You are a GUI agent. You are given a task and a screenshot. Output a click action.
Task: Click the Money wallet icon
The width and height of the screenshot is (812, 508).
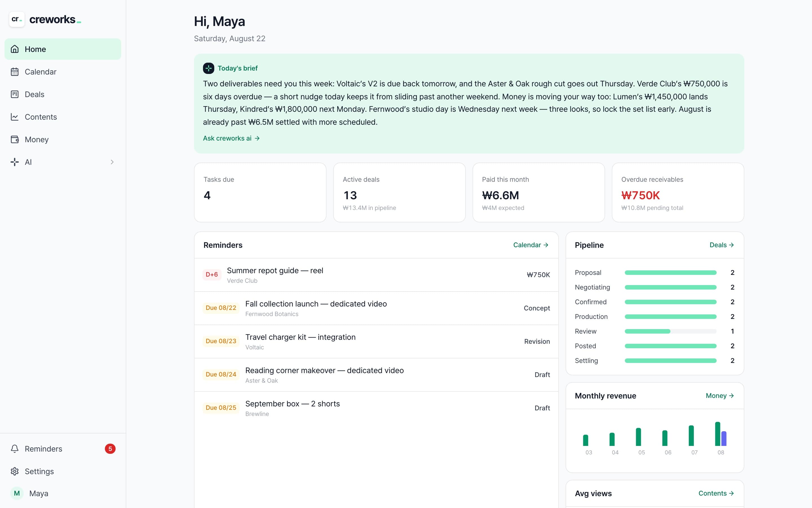click(x=14, y=139)
